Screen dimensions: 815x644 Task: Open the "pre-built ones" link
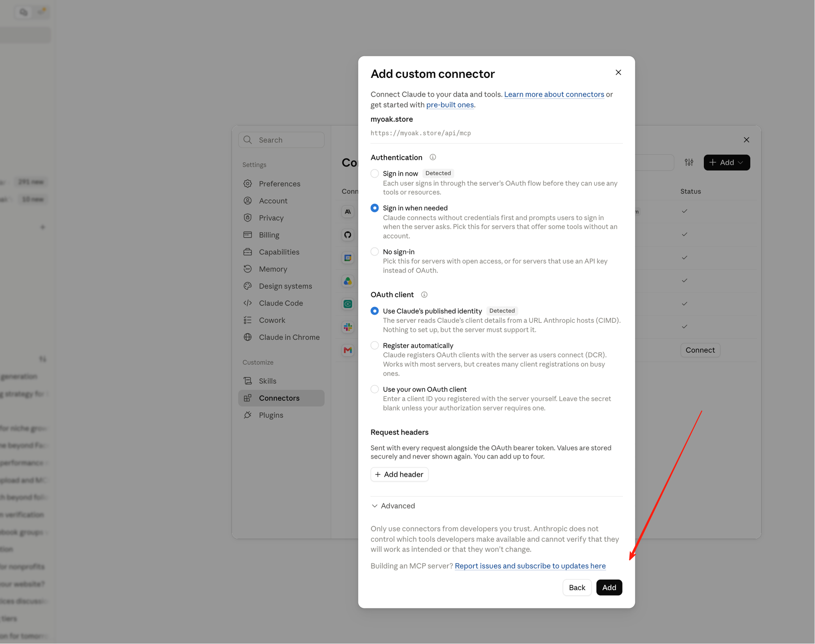(x=450, y=105)
